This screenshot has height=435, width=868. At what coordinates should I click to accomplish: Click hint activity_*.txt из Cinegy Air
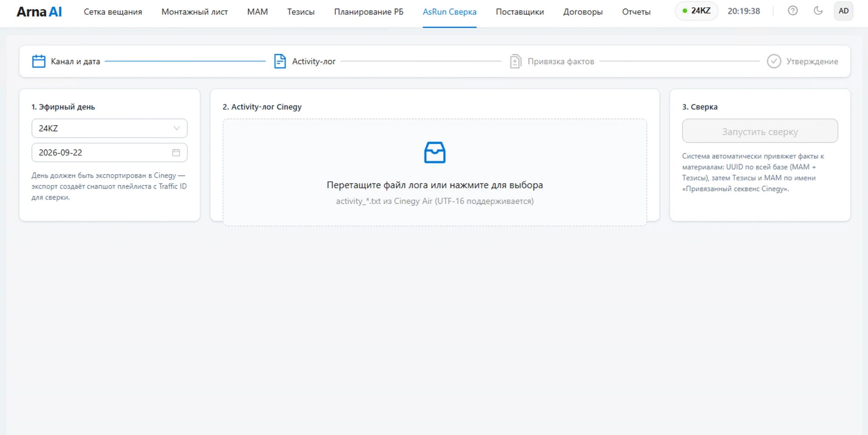pyautogui.click(x=434, y=201)
